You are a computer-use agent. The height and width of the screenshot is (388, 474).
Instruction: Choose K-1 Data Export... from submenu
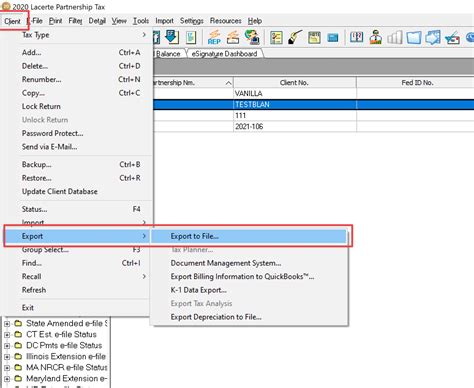coord(249,290)
